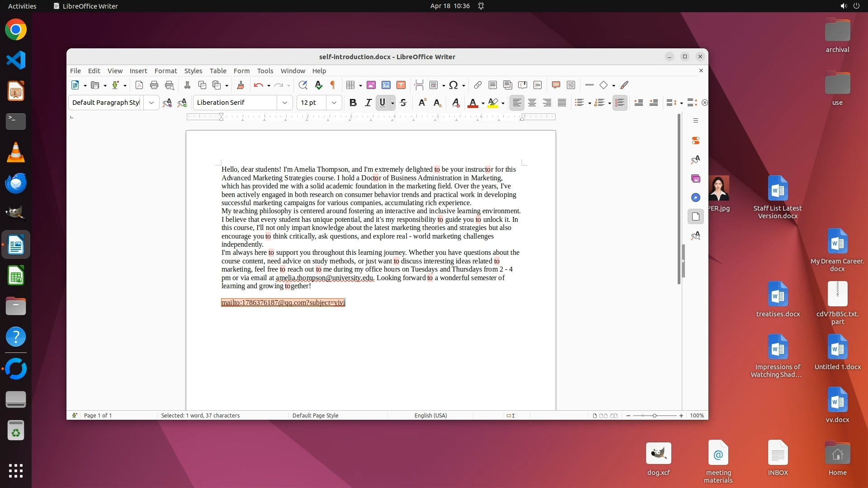
Task: Open the font name dropdown list
Action: pyautogui.click(x=285, y=103)
